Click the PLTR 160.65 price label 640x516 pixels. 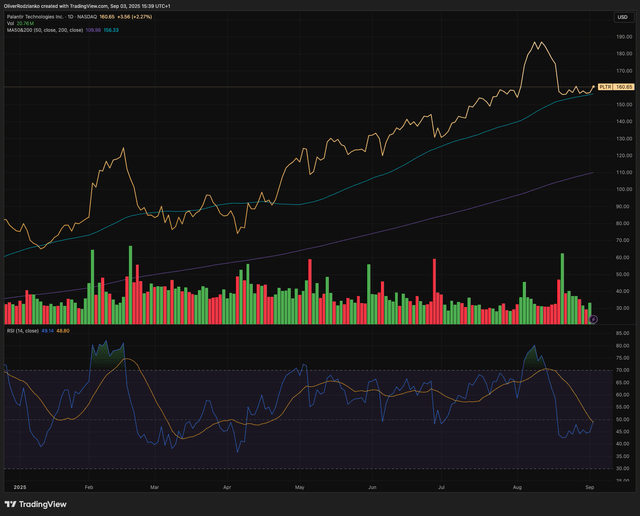point(616,87)
